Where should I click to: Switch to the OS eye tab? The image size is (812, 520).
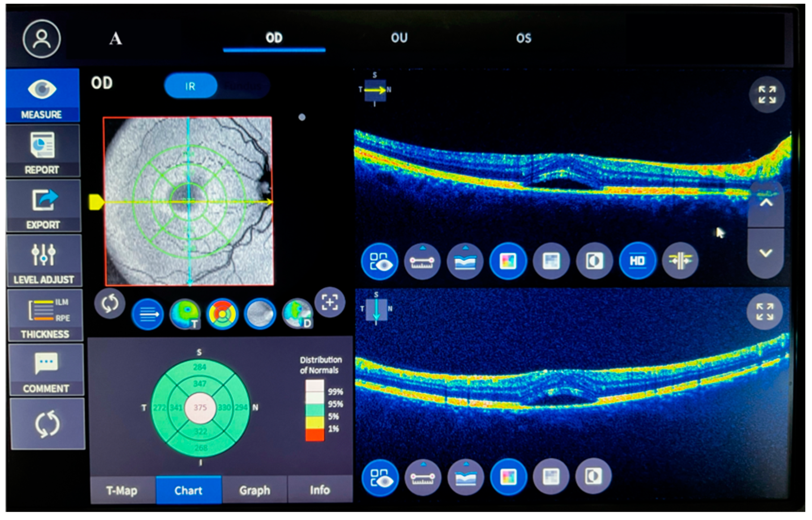click(x=523, y=38)
